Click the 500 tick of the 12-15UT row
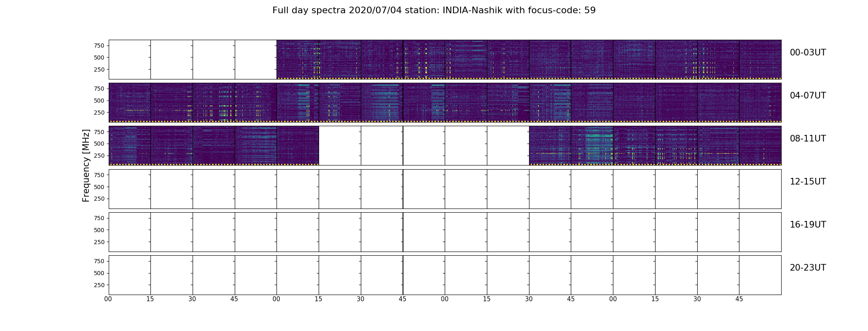The image size is (868, 331). 99,187
